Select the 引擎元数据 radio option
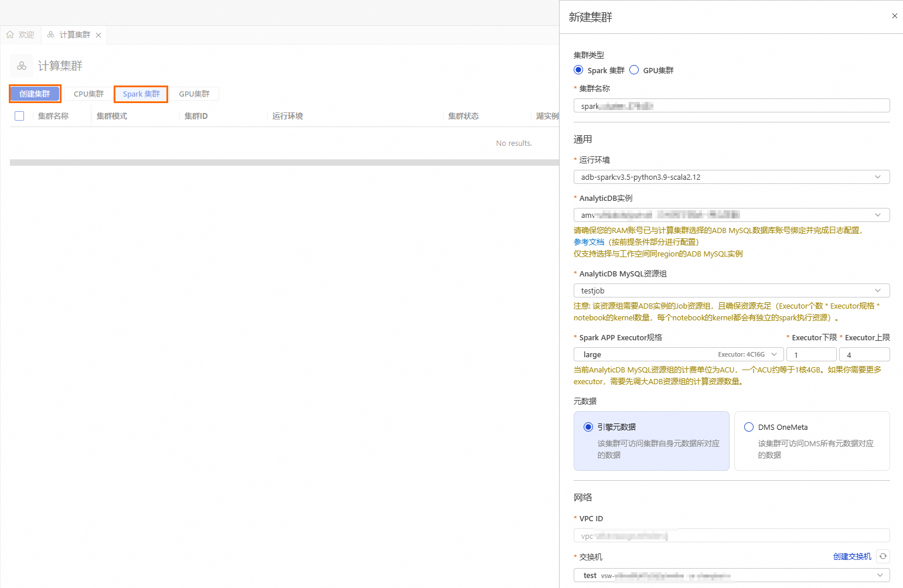Screen dimensions: 903x588 pos(651,441)
